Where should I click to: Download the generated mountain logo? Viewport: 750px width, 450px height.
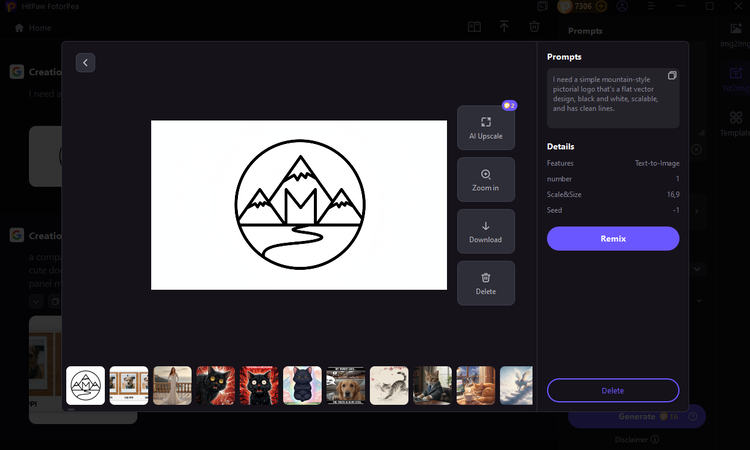point(485,231)
